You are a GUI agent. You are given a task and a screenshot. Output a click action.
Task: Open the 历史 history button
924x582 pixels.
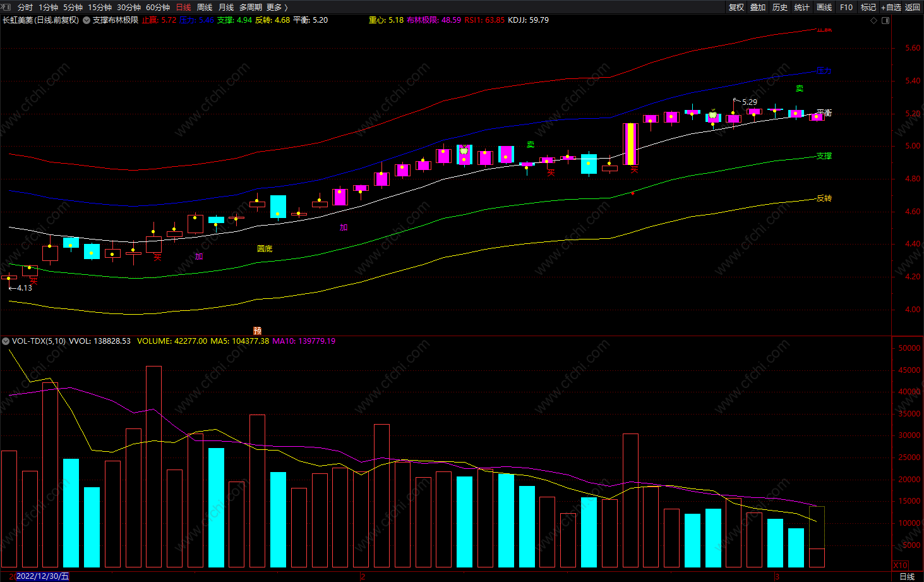tap(780, 7)
